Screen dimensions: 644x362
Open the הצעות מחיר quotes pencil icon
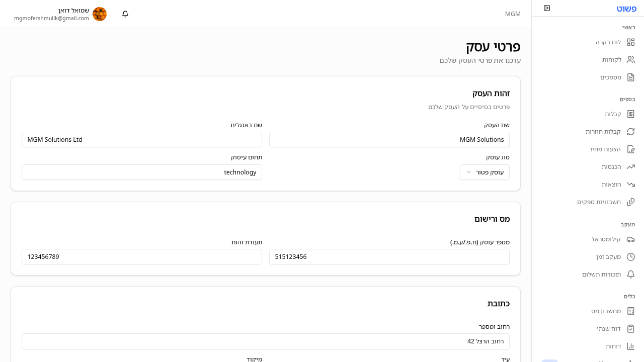pyautogui.click(x=631, y=149)
